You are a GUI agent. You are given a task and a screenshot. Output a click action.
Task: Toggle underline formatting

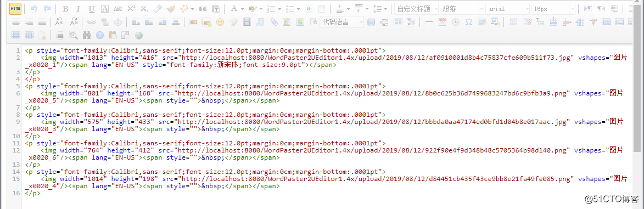tap(92, 9)
